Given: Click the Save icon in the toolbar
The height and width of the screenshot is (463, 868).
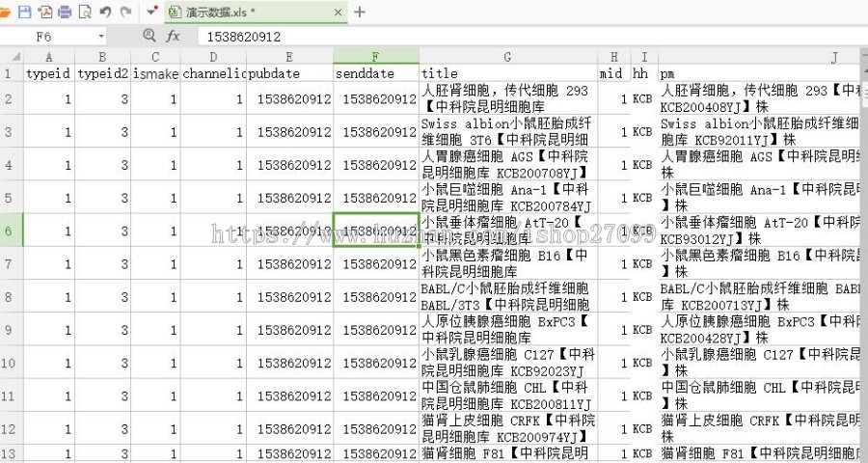Looking at the screenshot, I should [24, 12].
